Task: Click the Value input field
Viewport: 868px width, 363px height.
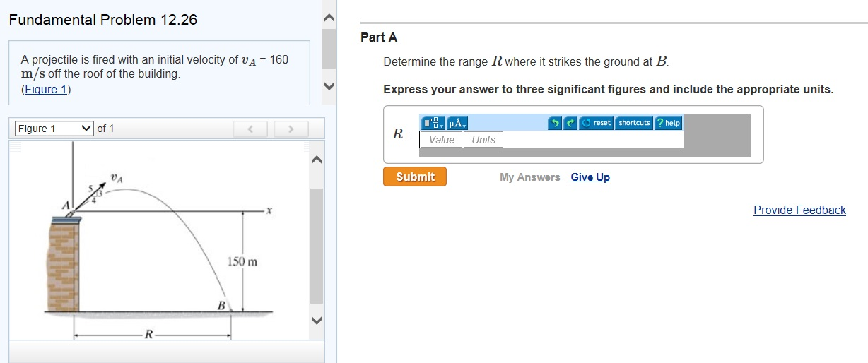Action: 442,140
